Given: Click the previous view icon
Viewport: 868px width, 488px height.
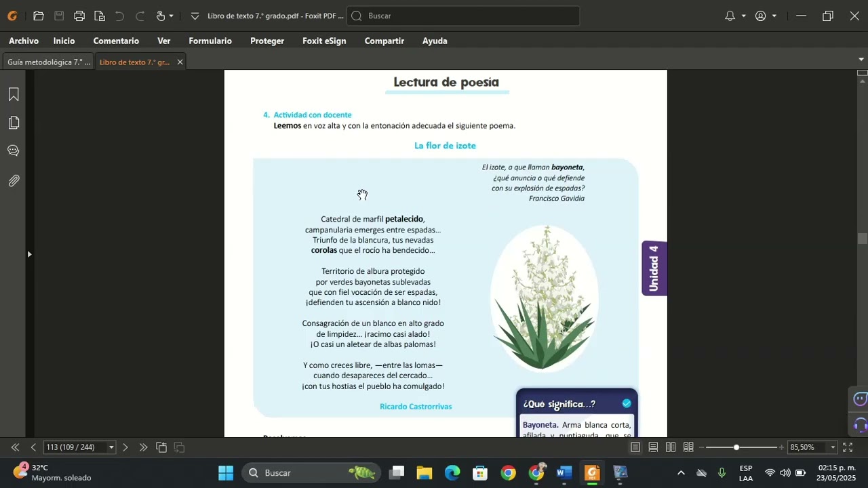Looking at the screenshot, I should [161, 447].
